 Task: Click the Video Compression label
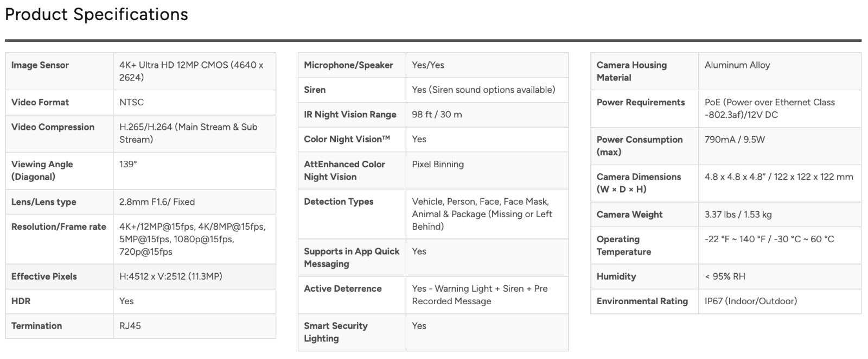tap(53, 127)
